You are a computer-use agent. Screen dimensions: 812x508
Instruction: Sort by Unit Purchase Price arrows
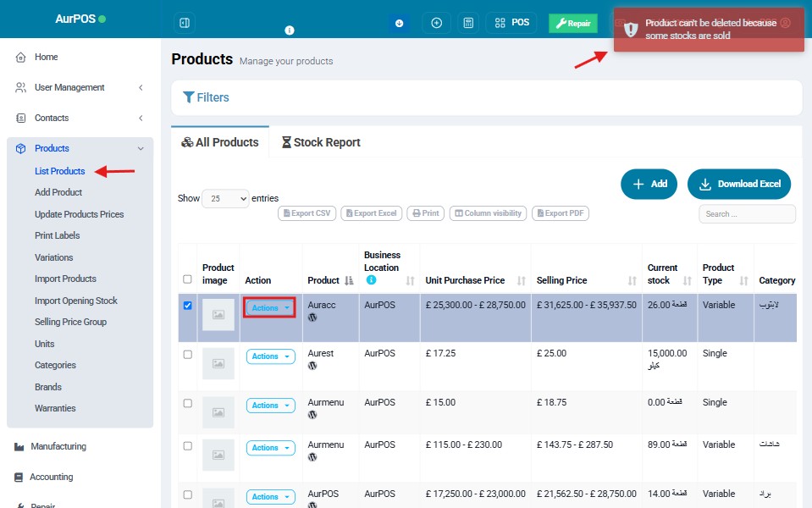click(x=521, y=280)
